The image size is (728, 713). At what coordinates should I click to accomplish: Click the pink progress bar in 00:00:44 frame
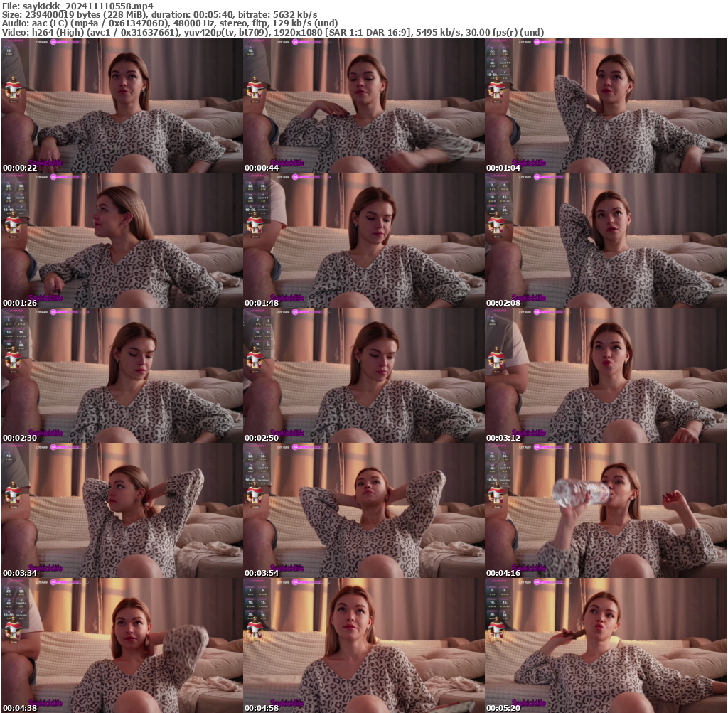coord(314,43)
